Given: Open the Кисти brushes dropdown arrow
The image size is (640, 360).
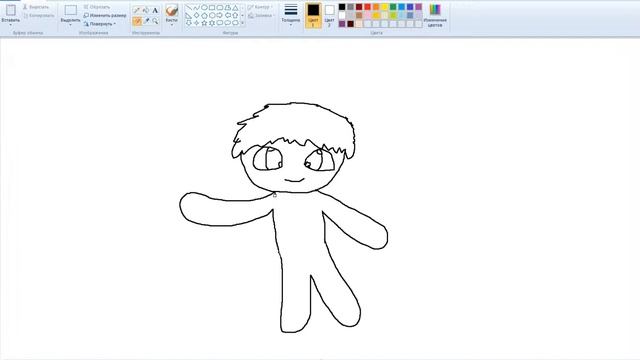Looking at the screenshot, I should click(x=172, y=25).
